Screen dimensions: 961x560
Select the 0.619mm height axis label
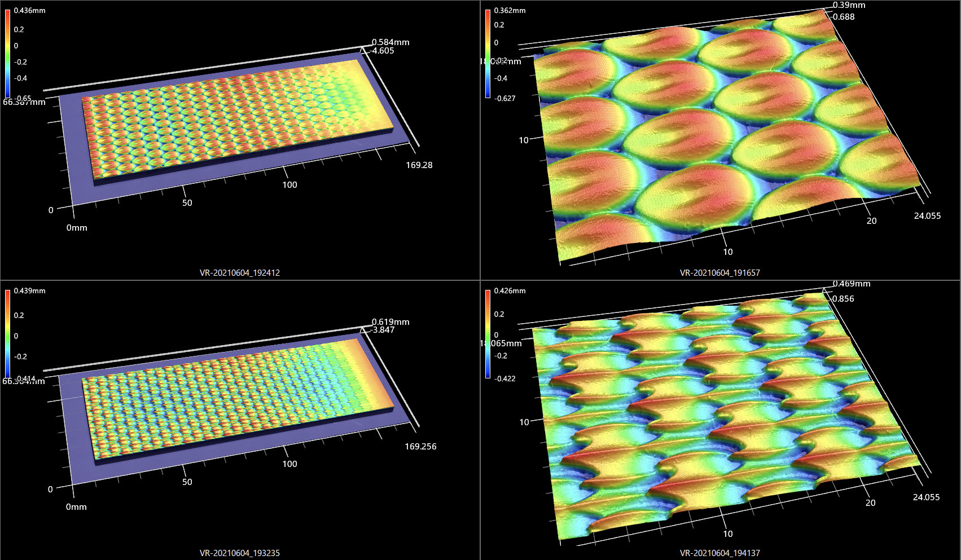point(390,322)
